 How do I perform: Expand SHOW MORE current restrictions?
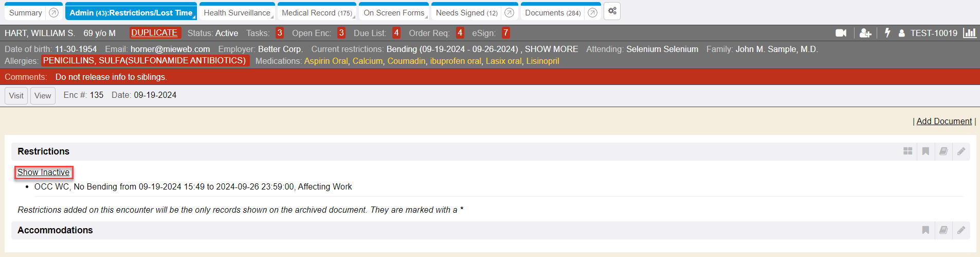[x=551, y=49]
